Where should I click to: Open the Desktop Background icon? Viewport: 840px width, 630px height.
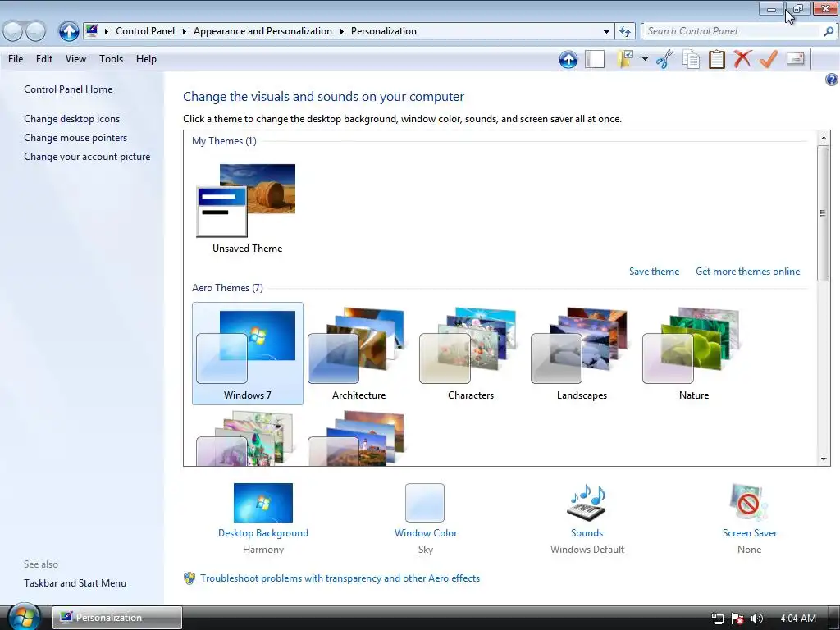coord(263,503)
